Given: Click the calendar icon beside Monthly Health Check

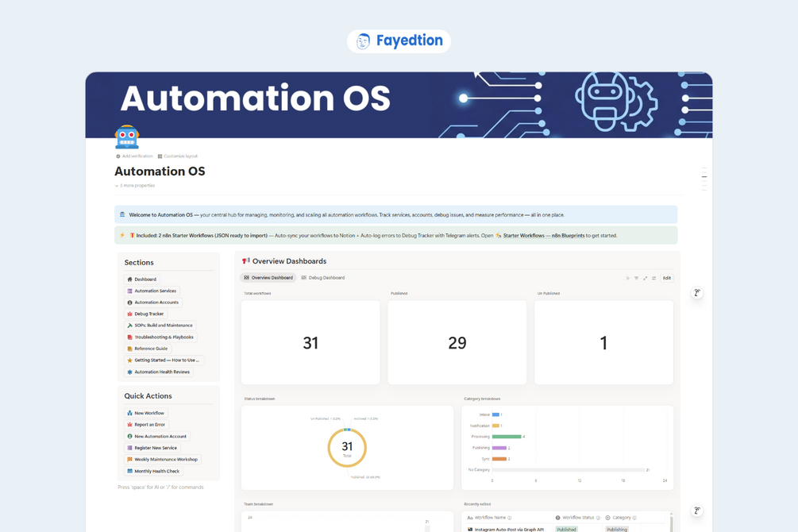Looking at the screenshot, I should (x=129, y=471).
